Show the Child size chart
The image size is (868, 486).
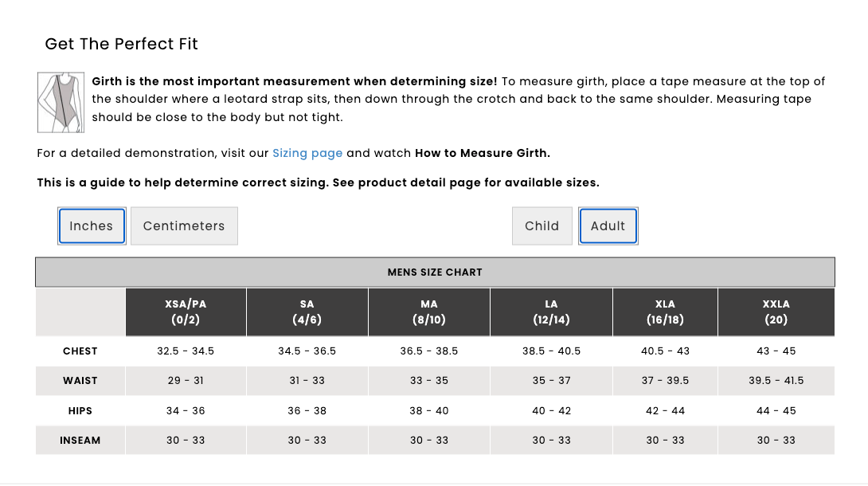click(x=542, y=225)
